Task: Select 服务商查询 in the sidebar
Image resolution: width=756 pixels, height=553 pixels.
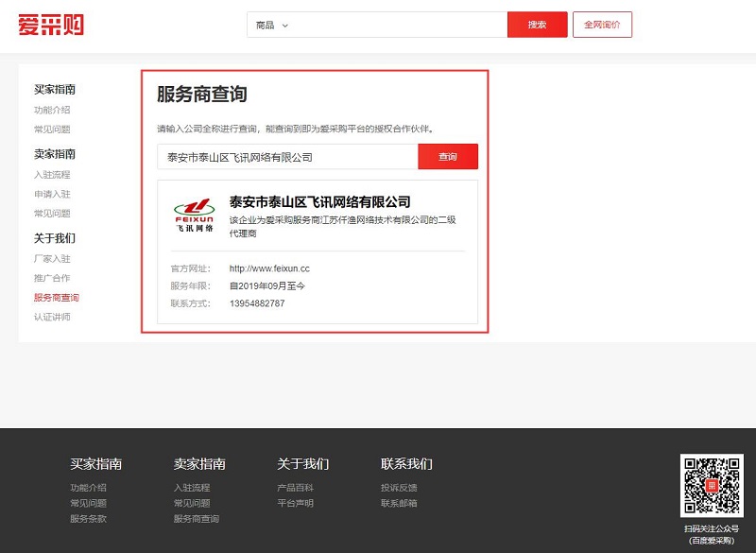Action: (57, 298)
